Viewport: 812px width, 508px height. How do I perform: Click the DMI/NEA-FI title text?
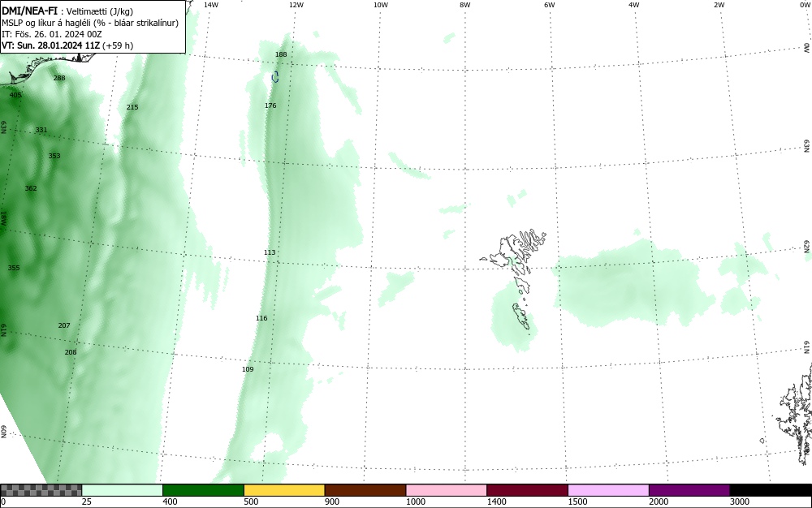(x=29, y=11)
